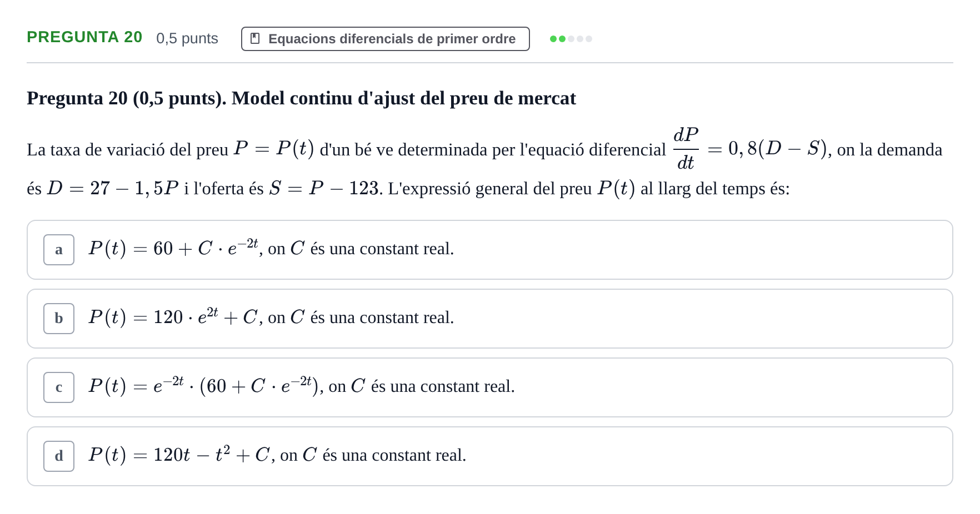Click the middle gray difficulty dot

[x=571, y=39]
